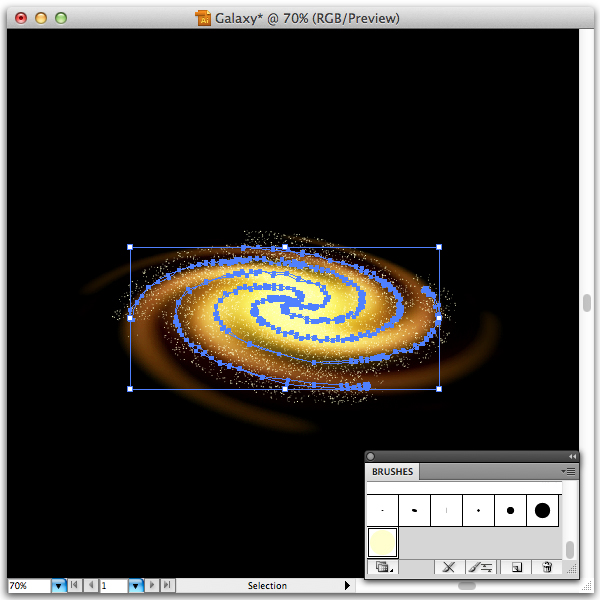
Task: Go to the previous artboard
Action: (91, 585)
